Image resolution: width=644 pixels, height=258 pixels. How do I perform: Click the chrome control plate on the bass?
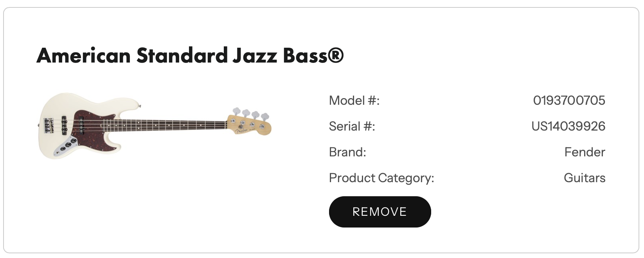pos(67,146)
